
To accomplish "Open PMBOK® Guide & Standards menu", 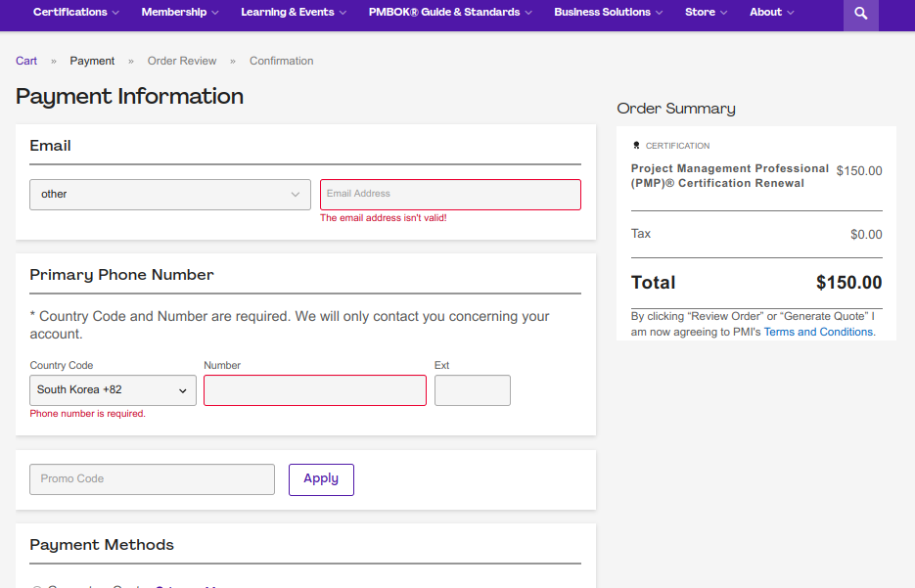I will pos(450,13).
